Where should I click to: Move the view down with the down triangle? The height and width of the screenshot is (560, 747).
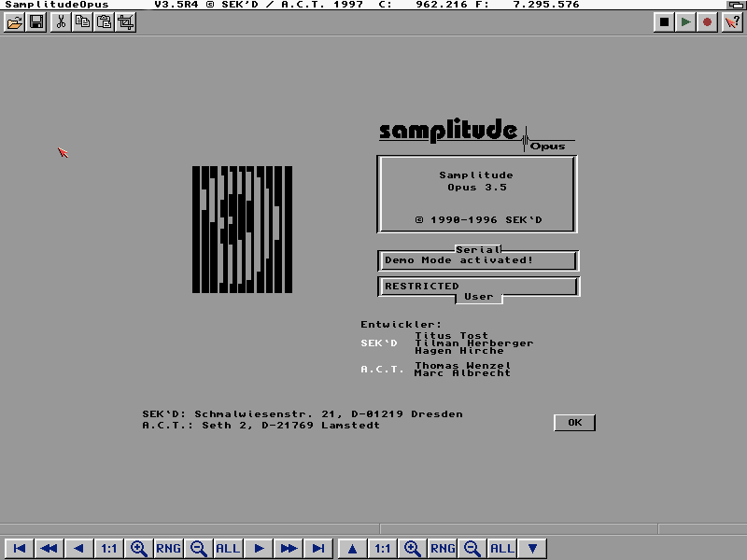(x=532, y=548)
